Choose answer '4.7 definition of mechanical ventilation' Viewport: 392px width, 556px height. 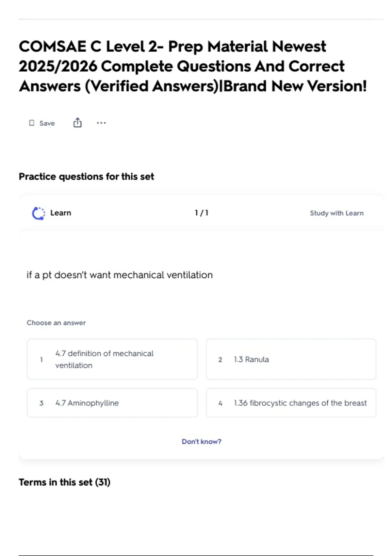[x=112, y=359]
